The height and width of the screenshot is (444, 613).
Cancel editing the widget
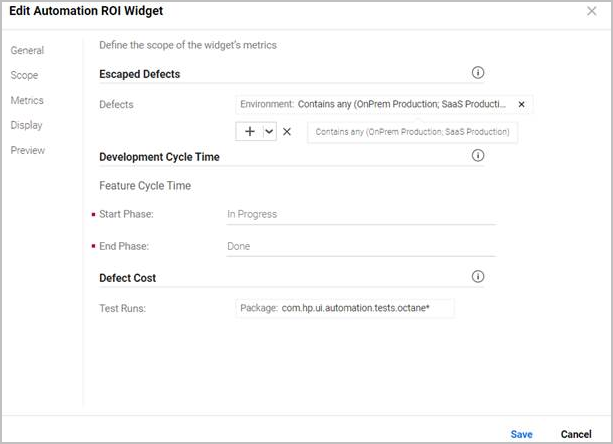click(576, 434)
